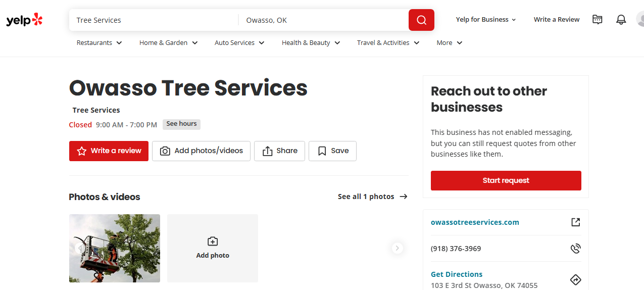Click the previous photo carousel arrow
This screenshot has width=644, height=290.
(80, 248)
